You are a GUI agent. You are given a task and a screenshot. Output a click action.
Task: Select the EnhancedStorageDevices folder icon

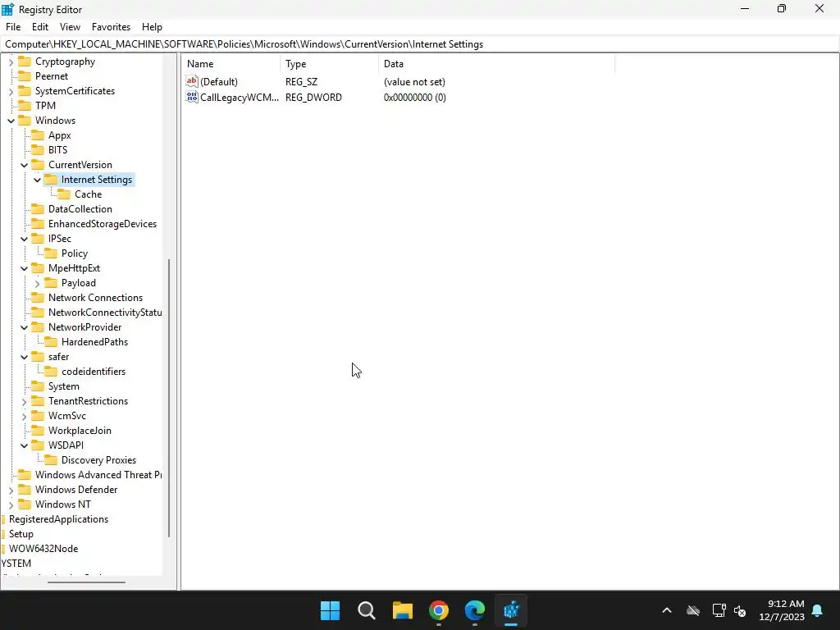38,224
